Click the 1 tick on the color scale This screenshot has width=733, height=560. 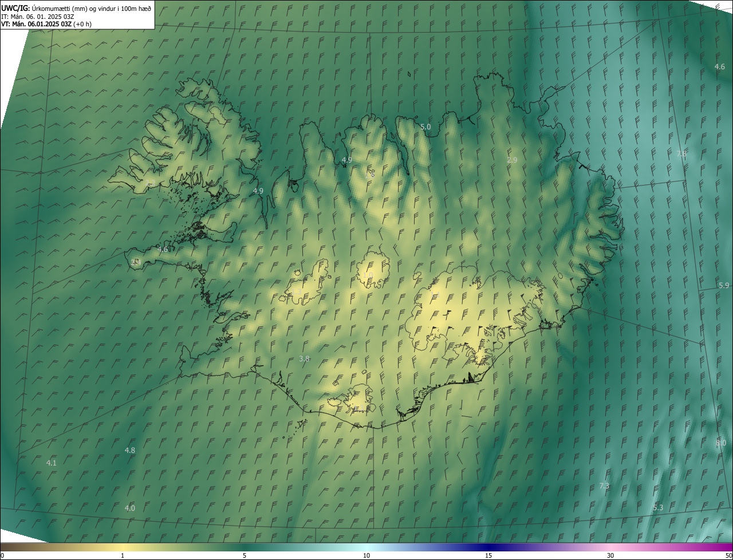tap(123, 555)
